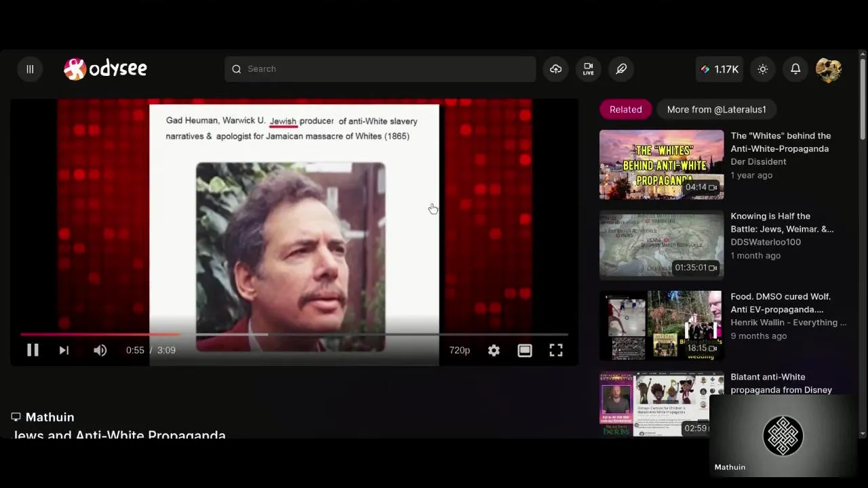The width and height of the screenshot is (868, 488).
Task: Click the '1 year ago' text
Action: (x=751, y=176)
